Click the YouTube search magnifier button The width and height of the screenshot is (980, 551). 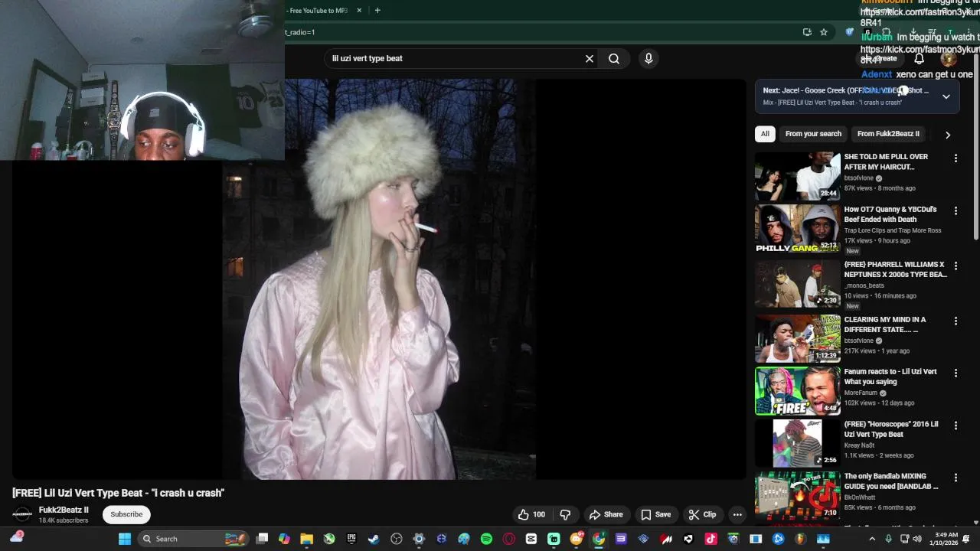614,58
